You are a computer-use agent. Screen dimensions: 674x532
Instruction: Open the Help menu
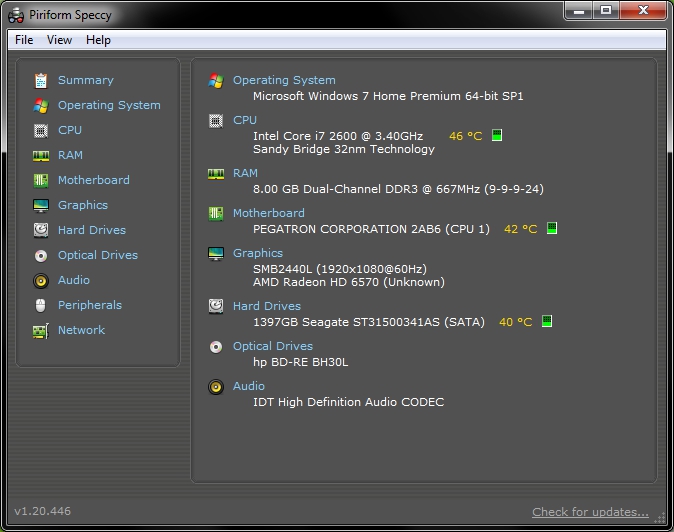[x=98, y=40]
